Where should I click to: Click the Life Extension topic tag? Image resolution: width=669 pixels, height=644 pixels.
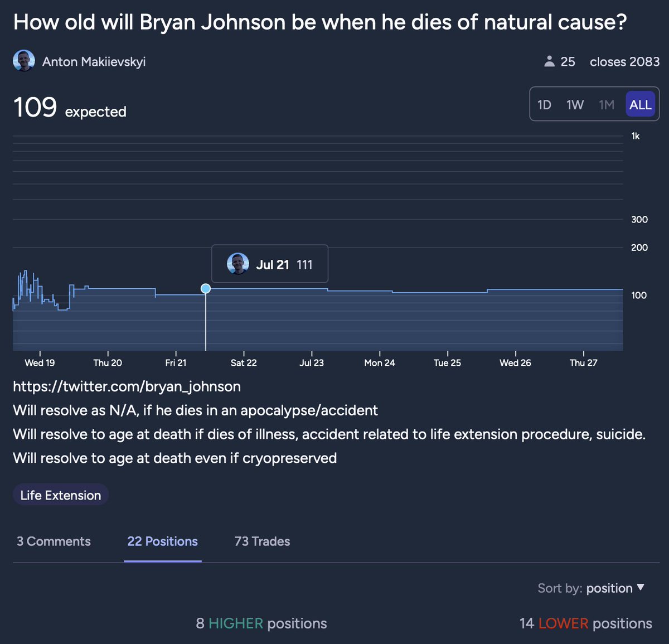coord(61,495)
